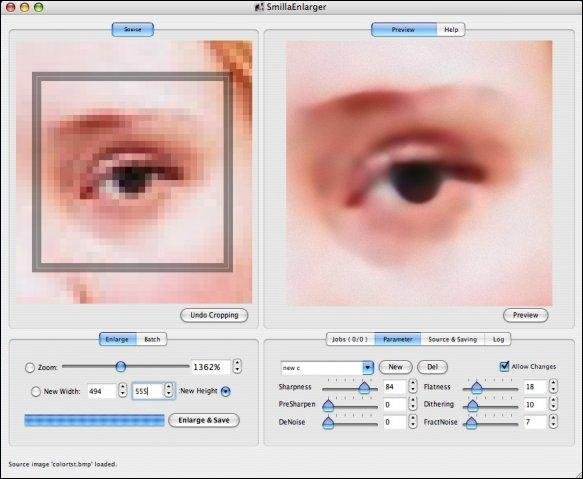The width and height of the screenshot is (583, 479).
Task: Click the Sharpness value stepper
Action: coord(413,386)
